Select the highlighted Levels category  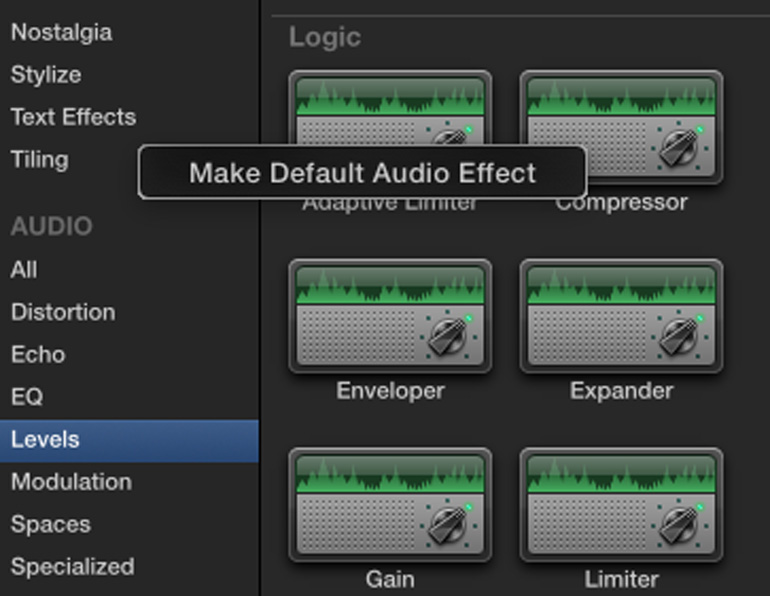(x=129, y=440)
